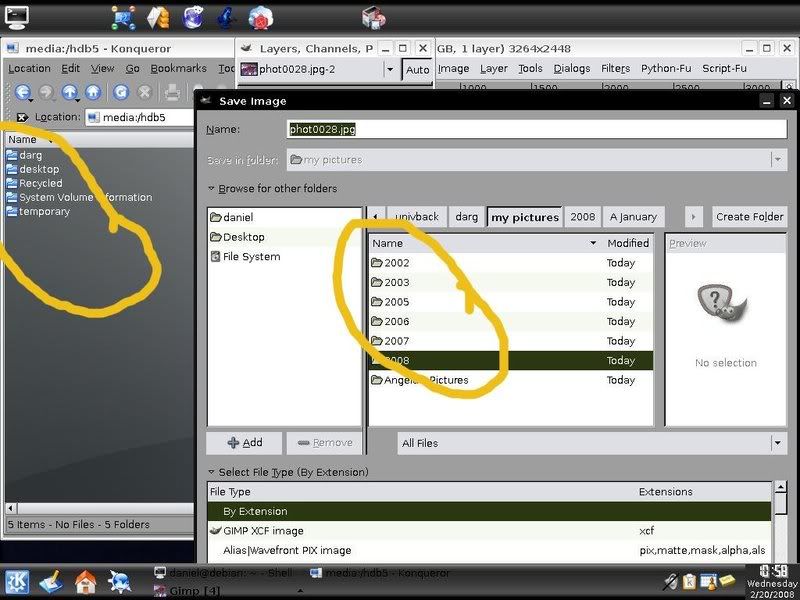Open the Python-Fu menu
The height and width of the screenshot is (600, 800).
pyautogui.click(x=666, y=68)
